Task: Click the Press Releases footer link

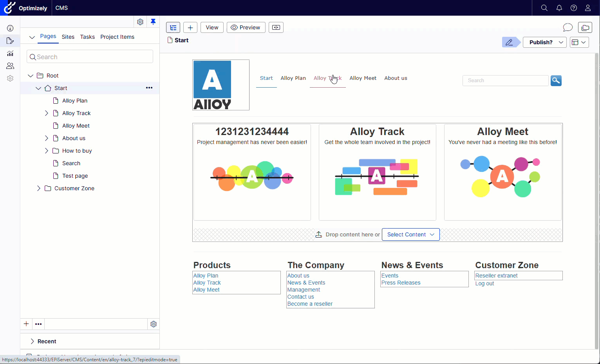Action: click(401, 283)
